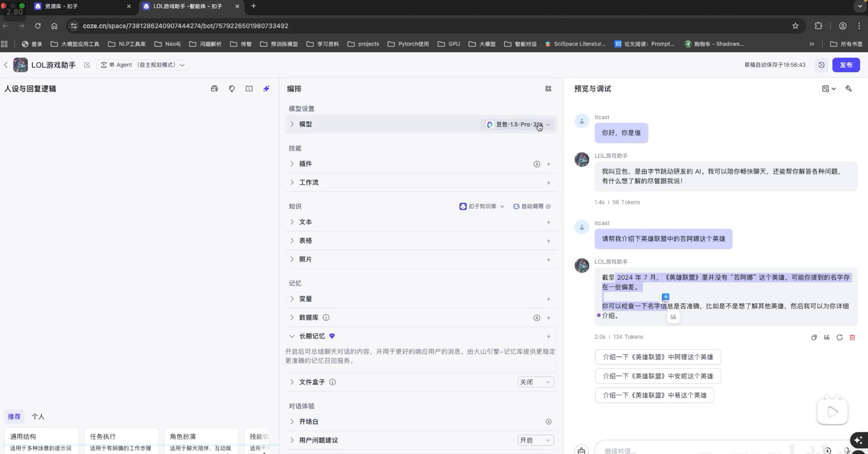The width and height of the screenshot is (868, 454).
Task: Open the 豆包·1.5·Pro·32k model dropdown
Action: coord(518,125)
